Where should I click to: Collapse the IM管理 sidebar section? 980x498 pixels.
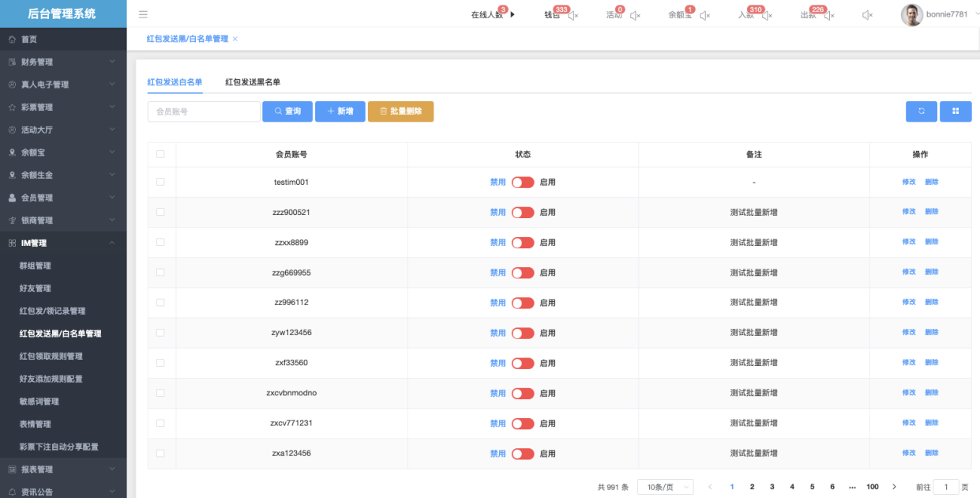point(63,243)
